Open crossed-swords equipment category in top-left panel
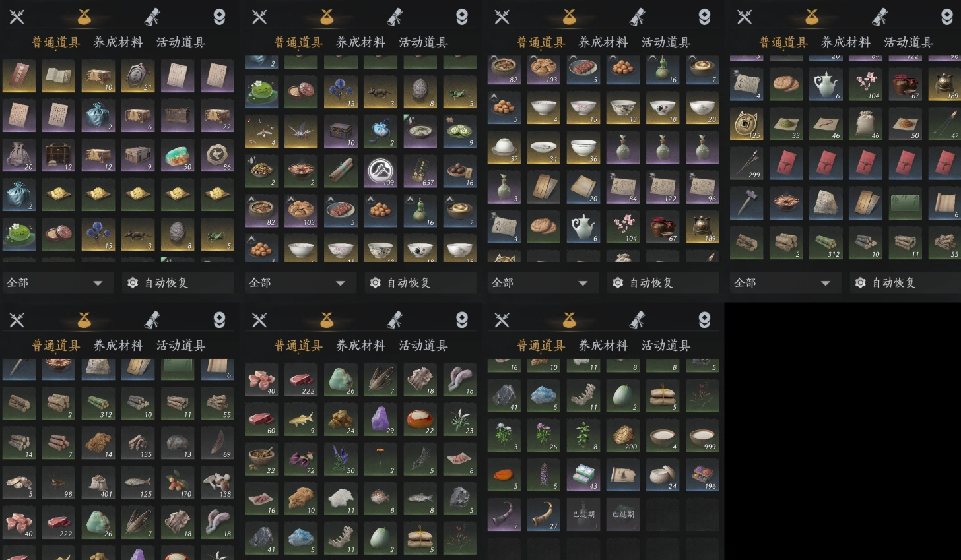961x560 pixels. (x=17, y=16)
